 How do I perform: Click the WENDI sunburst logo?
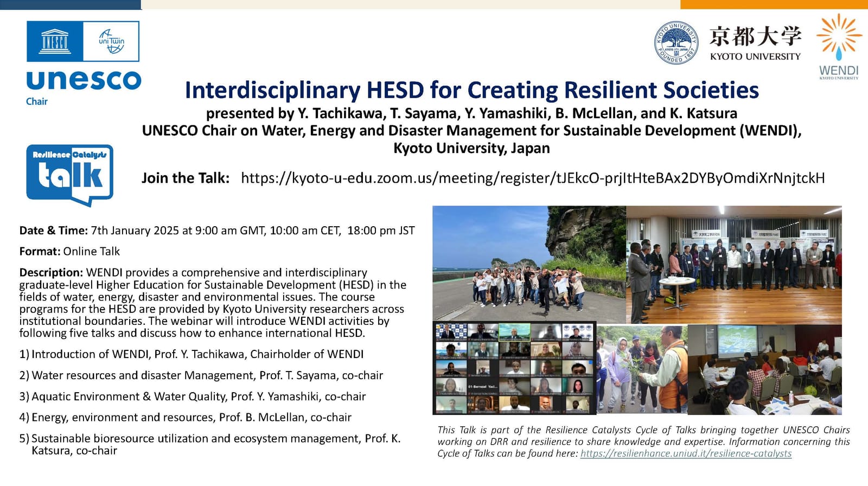point(839,47)
